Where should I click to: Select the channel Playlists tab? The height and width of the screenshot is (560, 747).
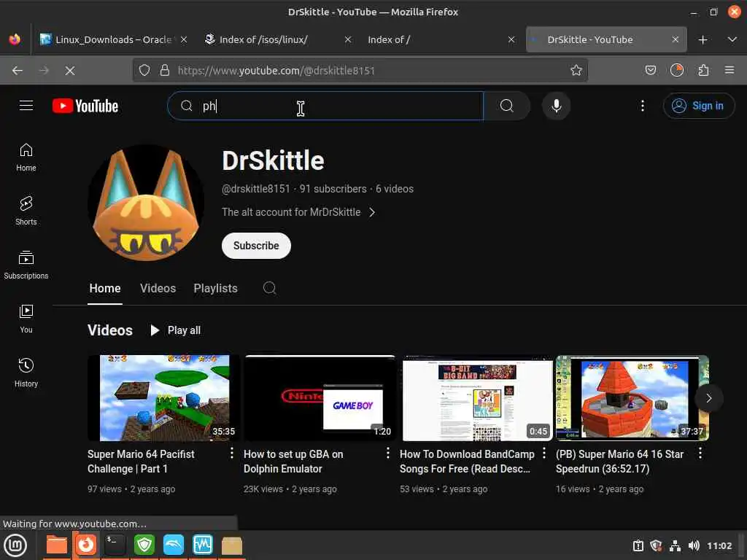pyautogui.click(x=215, y=289)
